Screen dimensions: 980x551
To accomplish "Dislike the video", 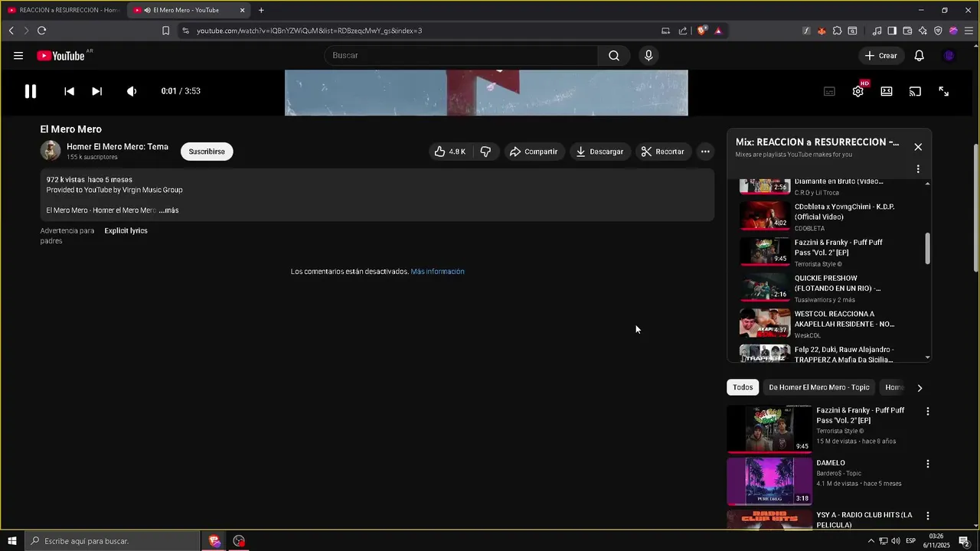I will [x=485, y=152].
